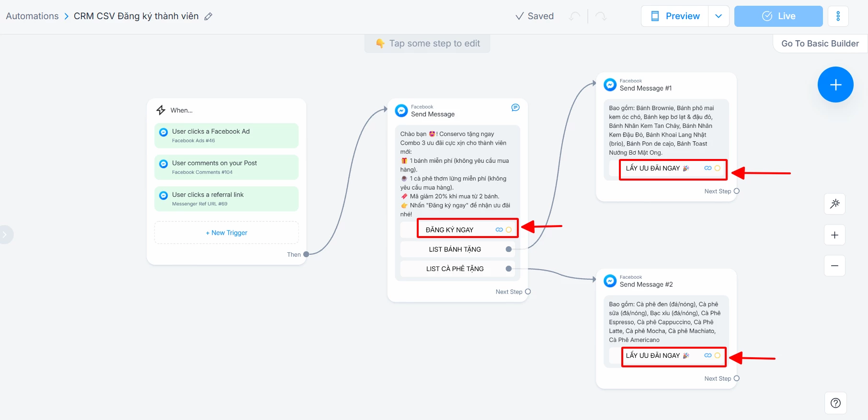Click Messenger icon of Send Message #2
This screenshot has width=868, height=420.
tap(610, 281)
